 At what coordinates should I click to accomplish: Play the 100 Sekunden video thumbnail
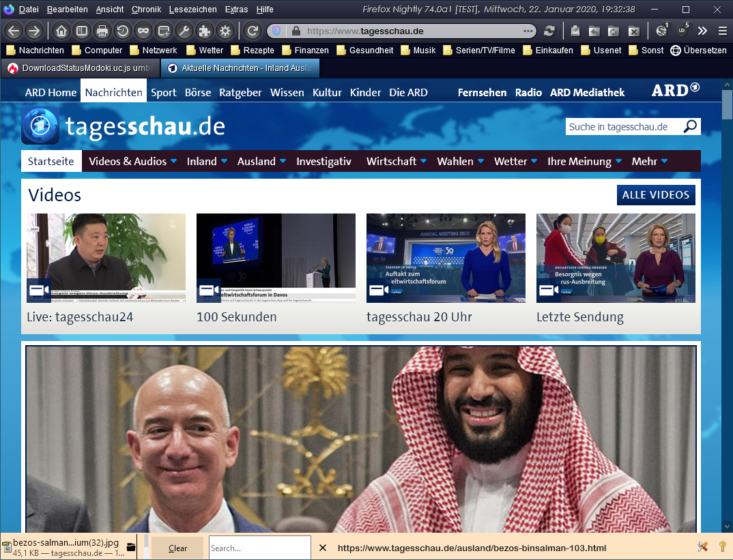pyautogui.click(x=276, y=258)
